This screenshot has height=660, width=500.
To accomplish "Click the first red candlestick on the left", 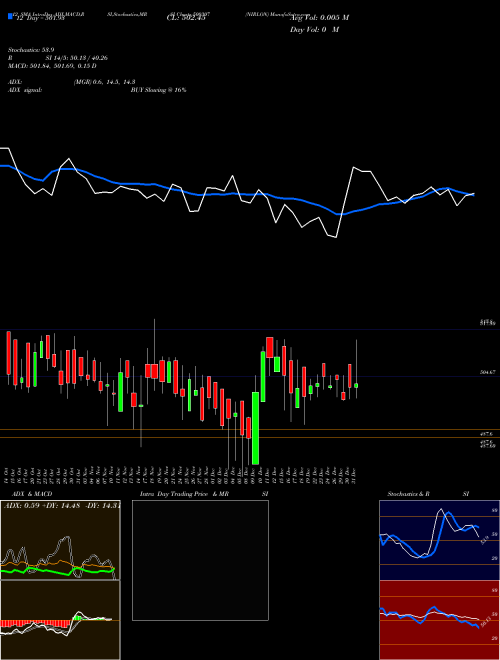I will click(8, 353).
